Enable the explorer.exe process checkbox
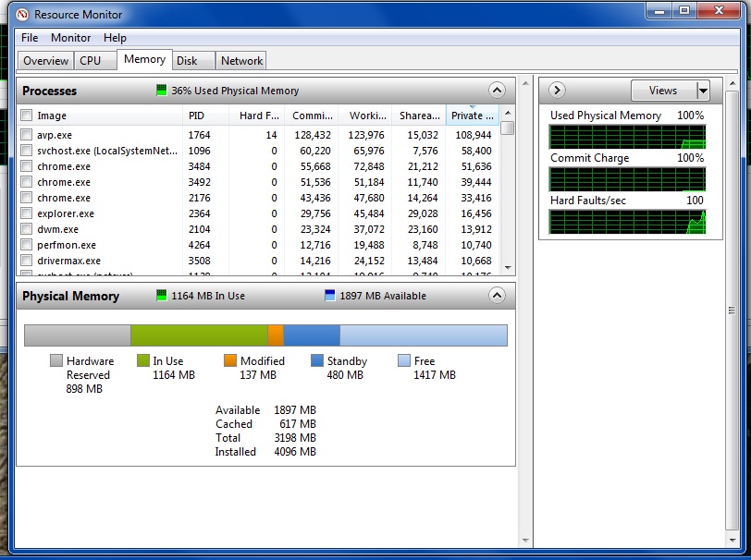Screen dimensions: 751x560 coord(27,213)
